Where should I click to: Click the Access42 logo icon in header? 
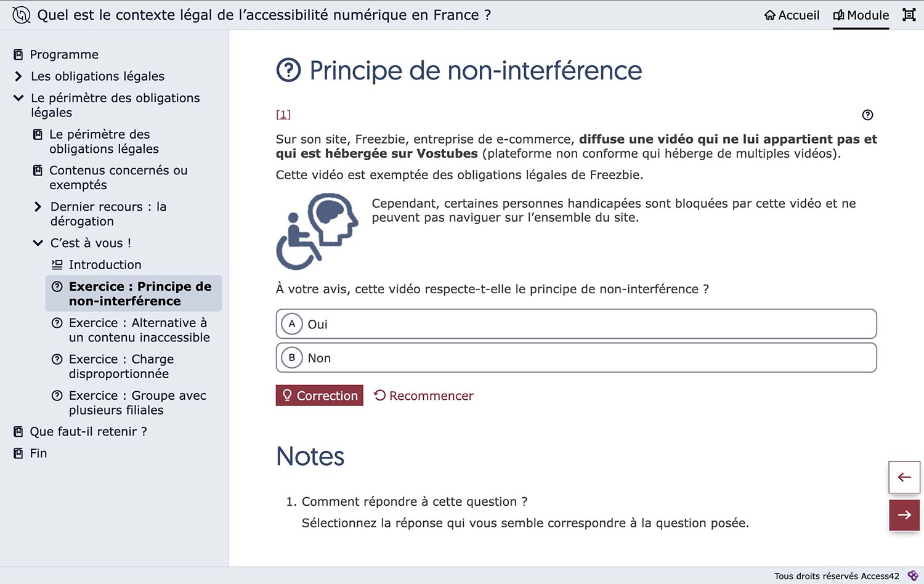[x=21, y=15]
